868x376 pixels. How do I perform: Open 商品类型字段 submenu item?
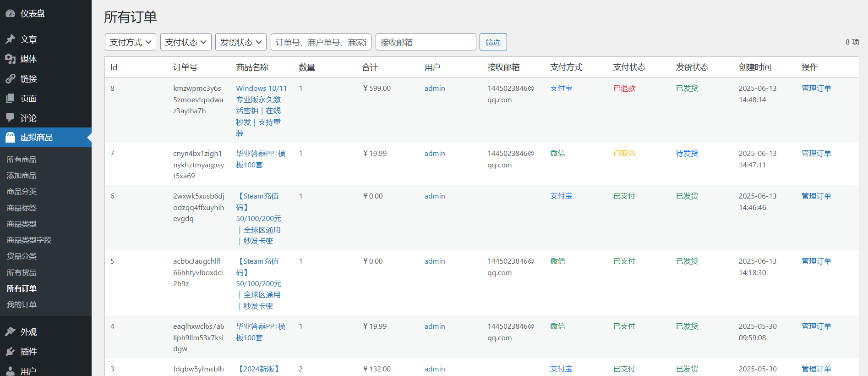(x=29, y=240)
